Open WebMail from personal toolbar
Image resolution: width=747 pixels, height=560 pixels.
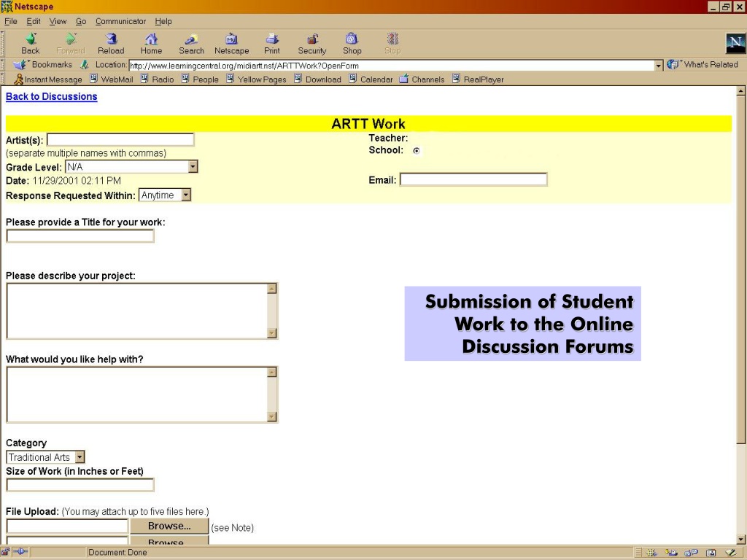[x=112, y=79]
